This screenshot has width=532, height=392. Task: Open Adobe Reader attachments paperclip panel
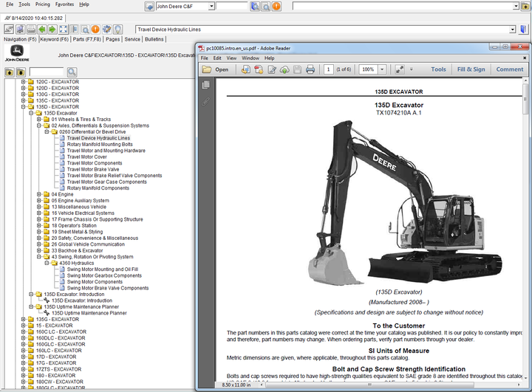205,101
